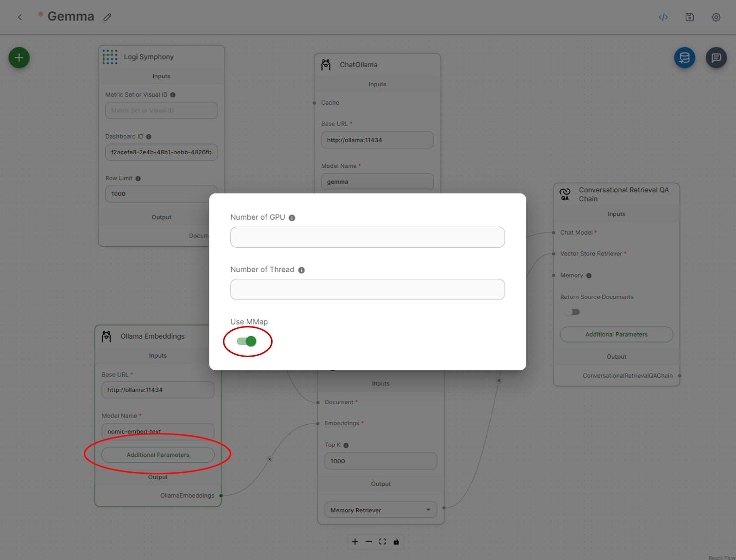The height and width of the screenshot is (560, 736).
Task: Open the API code view icon
Action: 663,17
